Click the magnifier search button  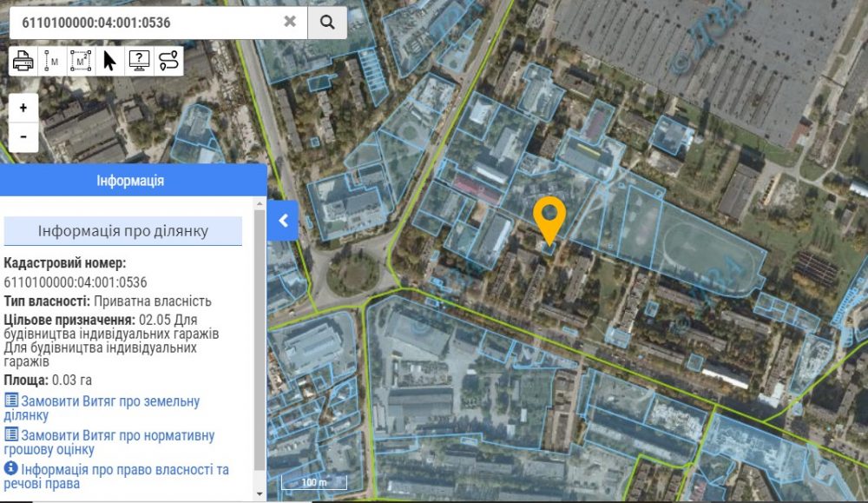pos(327,22)
